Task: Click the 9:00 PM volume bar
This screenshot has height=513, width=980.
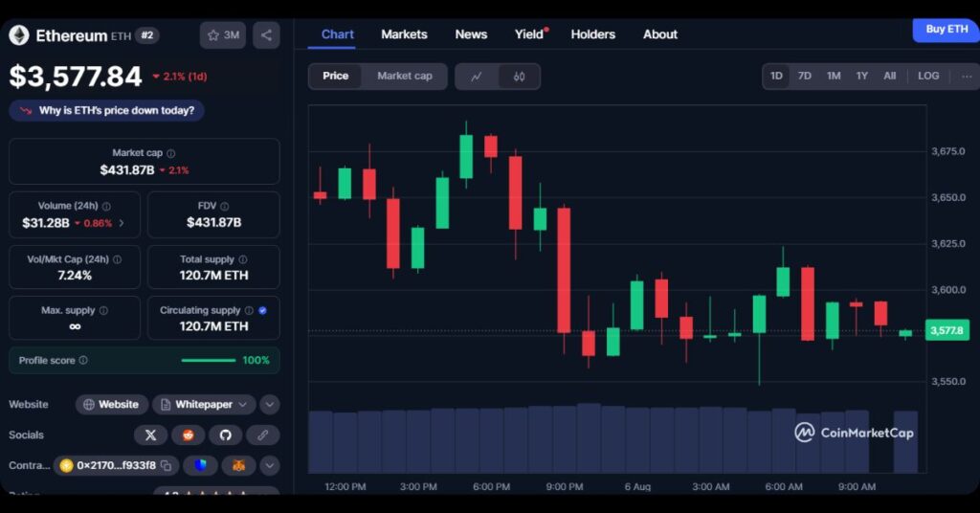Action: click(x=564, y=440)
